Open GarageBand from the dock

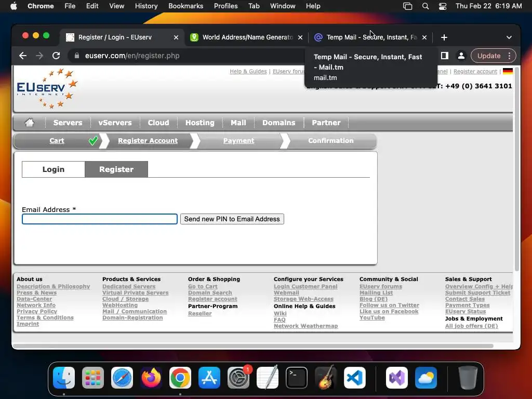[x=326, y=378]
